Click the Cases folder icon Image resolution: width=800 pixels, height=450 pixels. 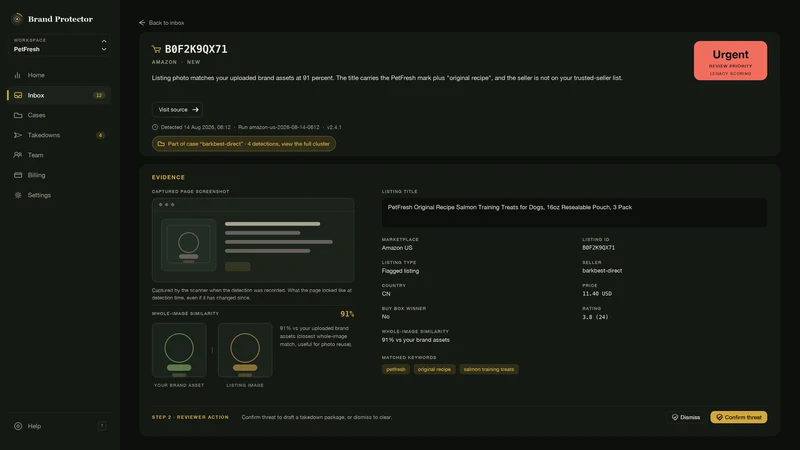tap(18, 115)
